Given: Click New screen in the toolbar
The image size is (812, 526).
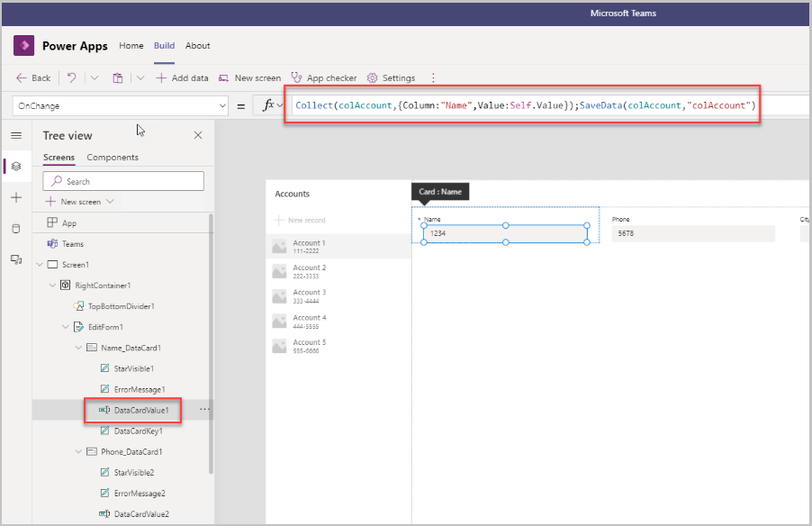Looking at the screenshot, I should [x=249, y=77].
